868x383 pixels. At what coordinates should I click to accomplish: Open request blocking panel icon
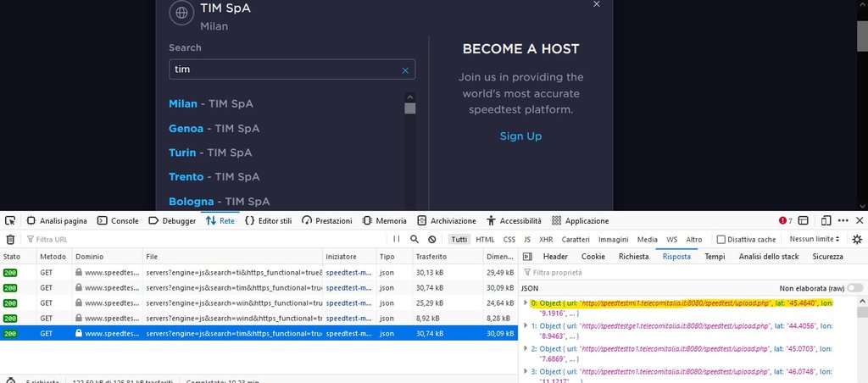[431, 239]
